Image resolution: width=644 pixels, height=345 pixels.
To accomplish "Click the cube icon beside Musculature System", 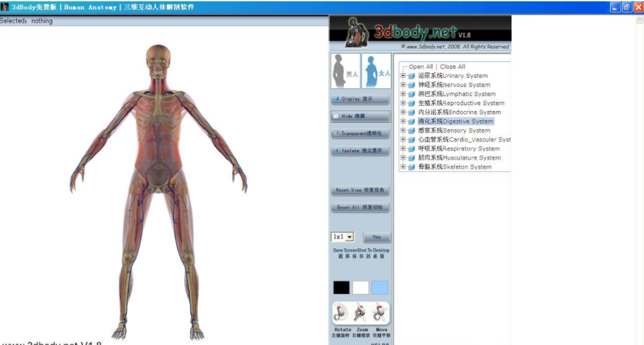I will pyautogui.click(x=412, y=158).
